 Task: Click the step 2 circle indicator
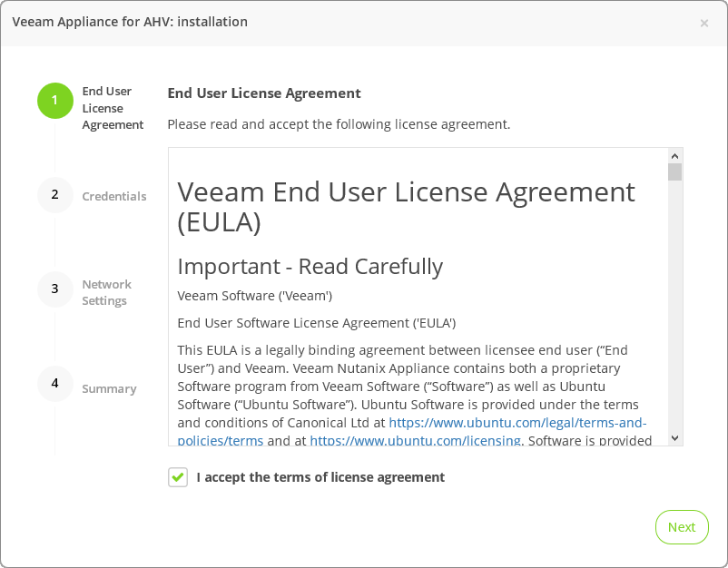tap(54, 195)
